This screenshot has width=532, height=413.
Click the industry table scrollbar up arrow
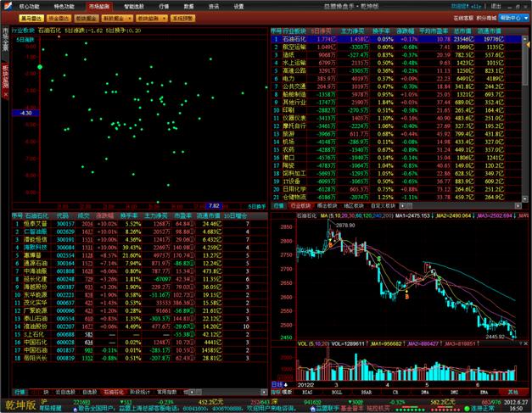(x=525, y=38)
